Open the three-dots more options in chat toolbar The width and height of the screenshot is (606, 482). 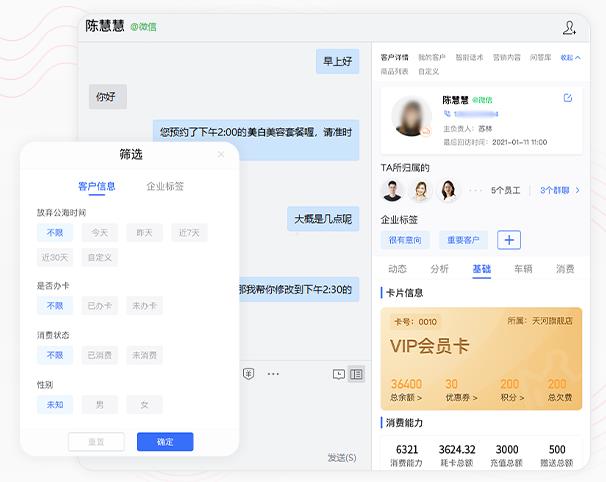coord(271,373)
